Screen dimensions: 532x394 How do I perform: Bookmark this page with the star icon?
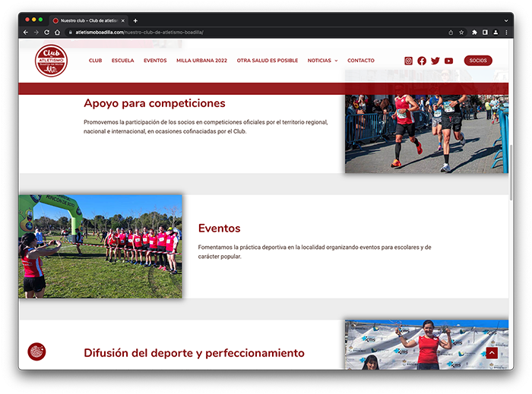tap(461, 32)
